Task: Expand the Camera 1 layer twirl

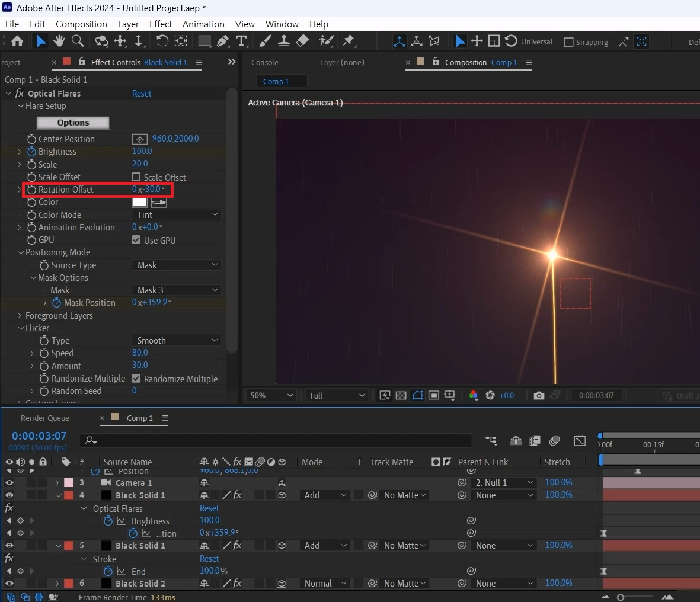Action: (x=57, y=482)
